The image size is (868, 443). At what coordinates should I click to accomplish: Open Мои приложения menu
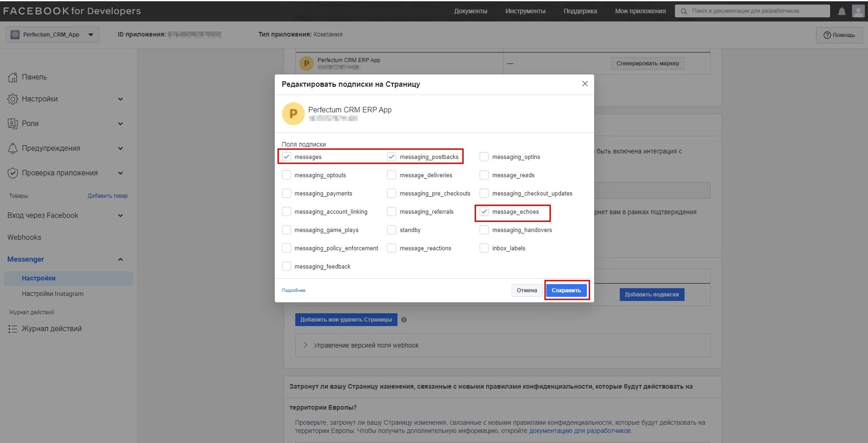pos(640,11)
